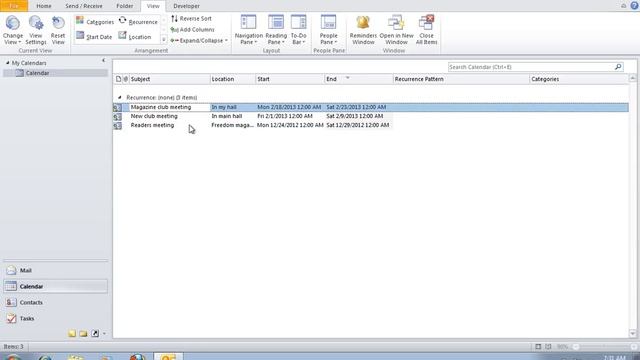Select the Magazine club meeting row
The image size is (640, 360).
point(371,107)
